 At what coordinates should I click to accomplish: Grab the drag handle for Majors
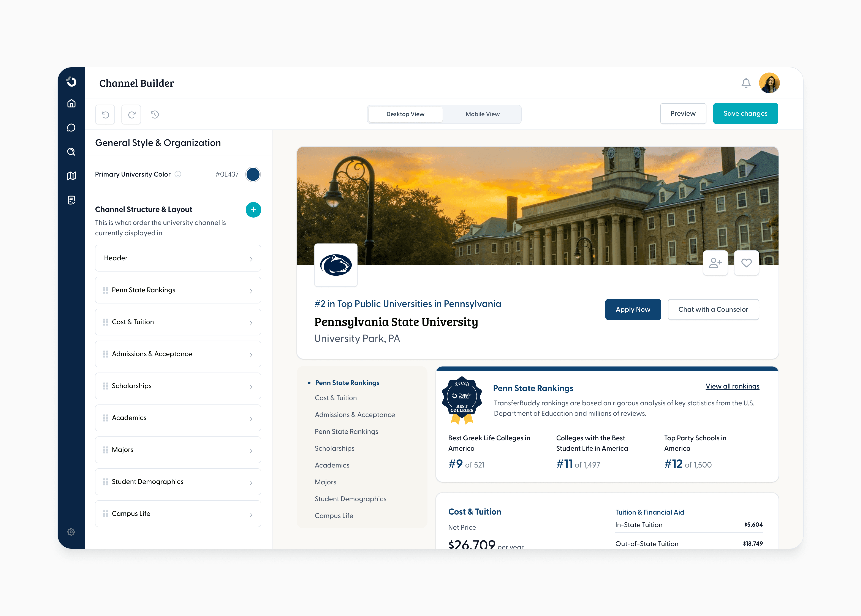[x=106, y=450]
